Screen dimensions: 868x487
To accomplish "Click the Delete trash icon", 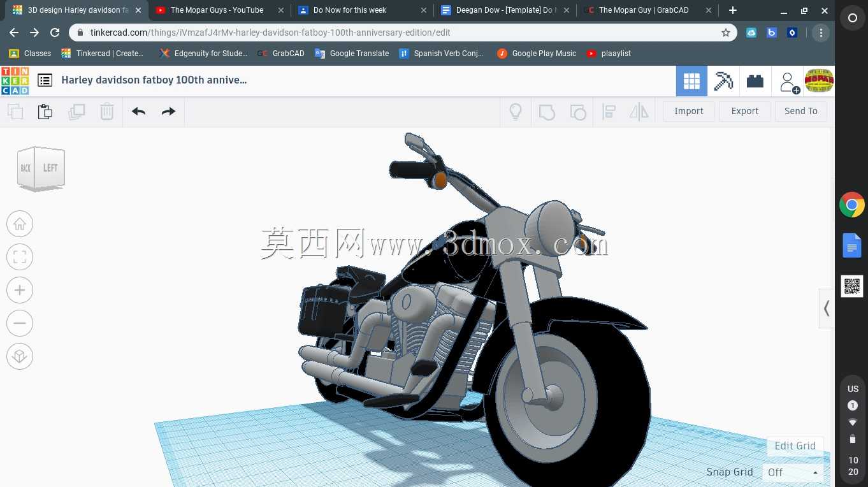I will click(x=107, y=112).
